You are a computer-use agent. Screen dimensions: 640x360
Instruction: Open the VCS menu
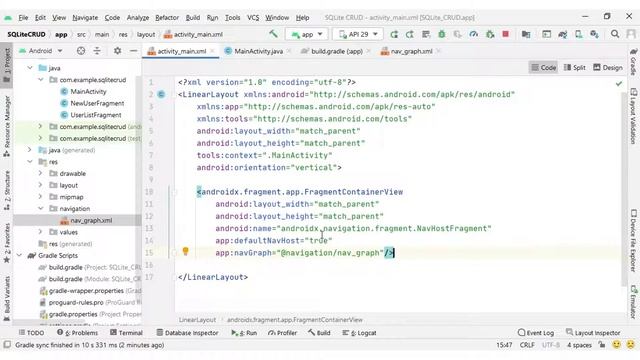point(253,18)
